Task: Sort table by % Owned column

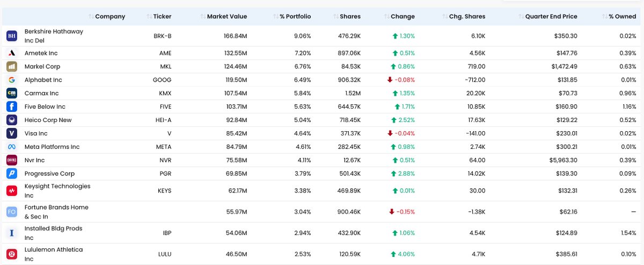Action: click(x=619, y=17)
